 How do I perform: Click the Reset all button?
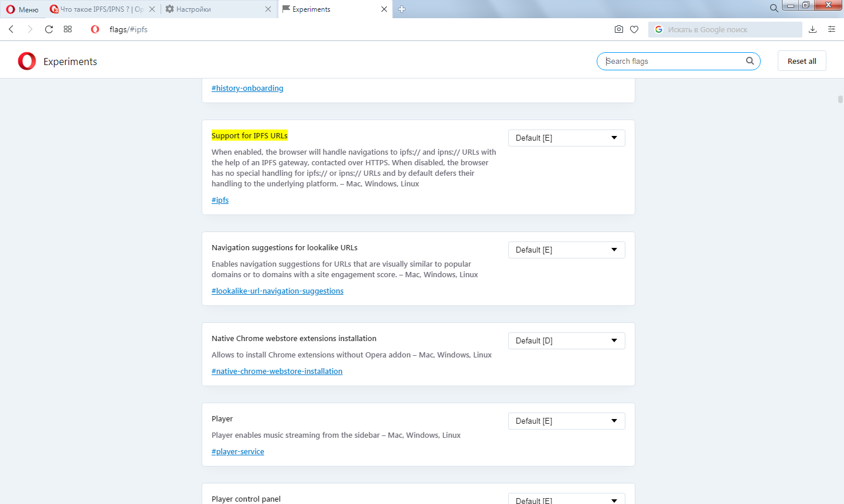(x=802, y=61)
